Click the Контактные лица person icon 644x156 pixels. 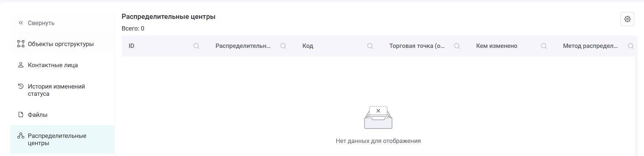[21, 65]
